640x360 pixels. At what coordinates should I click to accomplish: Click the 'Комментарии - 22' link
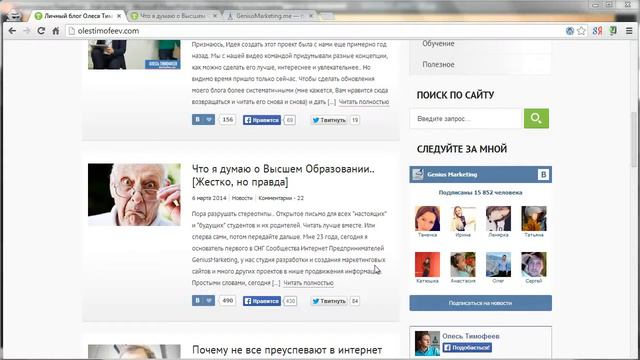click(281, 198)
